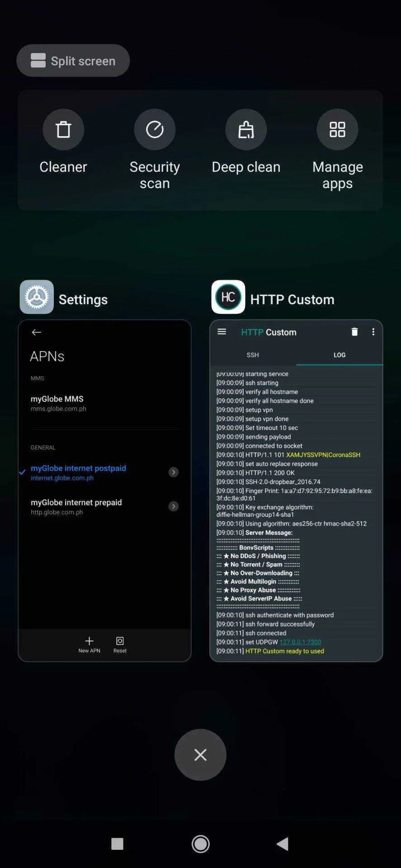Tap the Split screen button
Viewport: 401px width, 868px height.
tap(73, 61)
